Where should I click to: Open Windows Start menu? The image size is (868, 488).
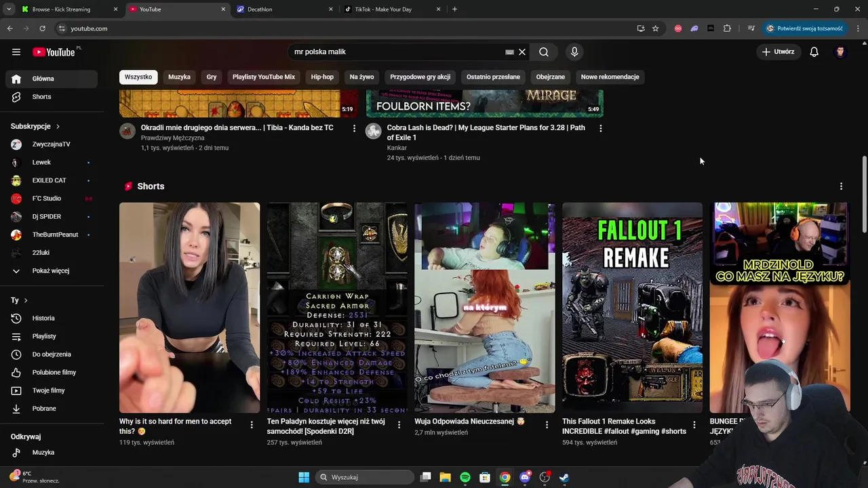tap(304, 477)
